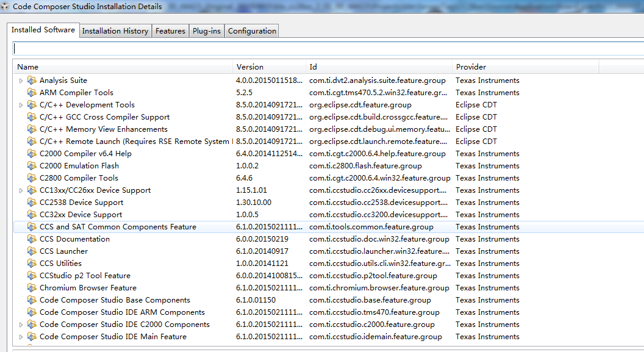Click the org.eclipse.cdt.feature.group Id
This screenshot has height=352, width=644.
click(x=360, y=105)
